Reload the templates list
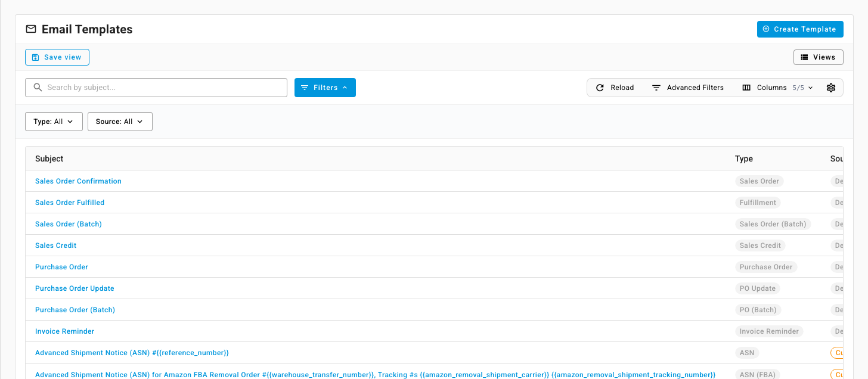The image size is (868, 379). (x=615, y=88)
